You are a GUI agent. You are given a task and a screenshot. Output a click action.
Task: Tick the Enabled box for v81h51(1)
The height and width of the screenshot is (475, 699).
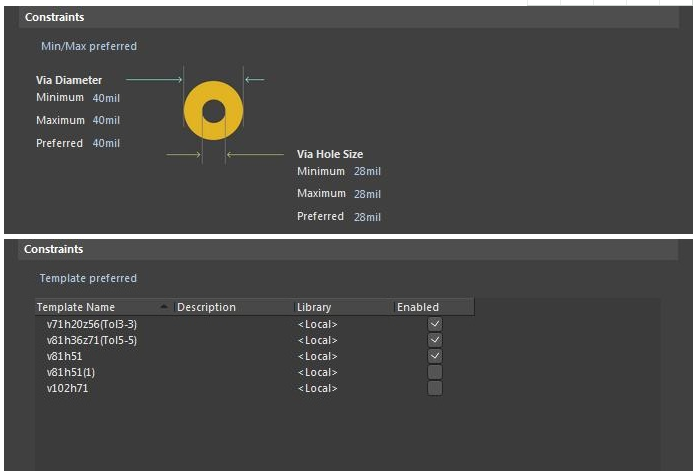[x=434, y=372]
